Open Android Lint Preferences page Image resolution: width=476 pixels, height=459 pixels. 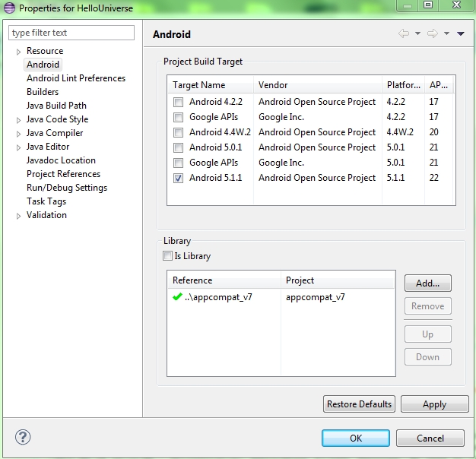pos(76,78)
